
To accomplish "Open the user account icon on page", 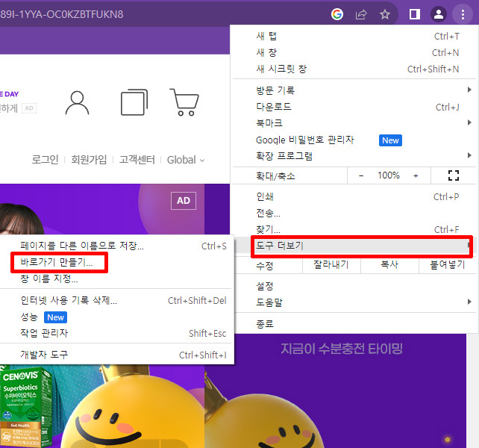I will point(78,103).
